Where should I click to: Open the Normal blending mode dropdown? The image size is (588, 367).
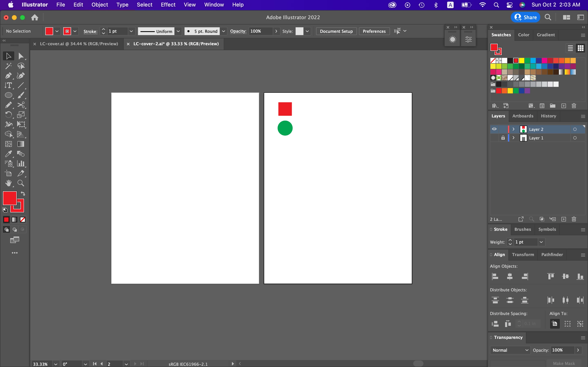tap(510, 350)
